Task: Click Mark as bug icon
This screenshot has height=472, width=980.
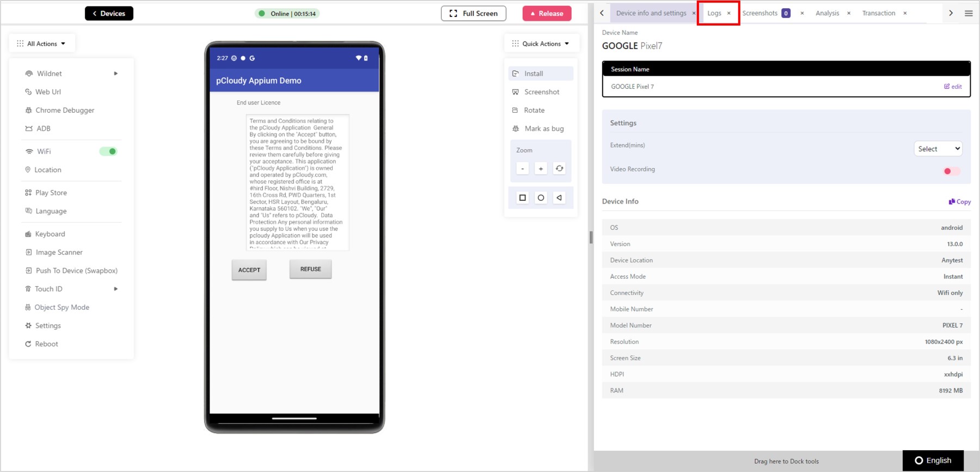Action: click(516, 128)
